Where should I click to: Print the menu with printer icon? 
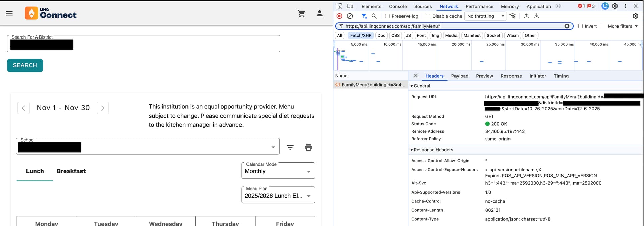(308, 147)
